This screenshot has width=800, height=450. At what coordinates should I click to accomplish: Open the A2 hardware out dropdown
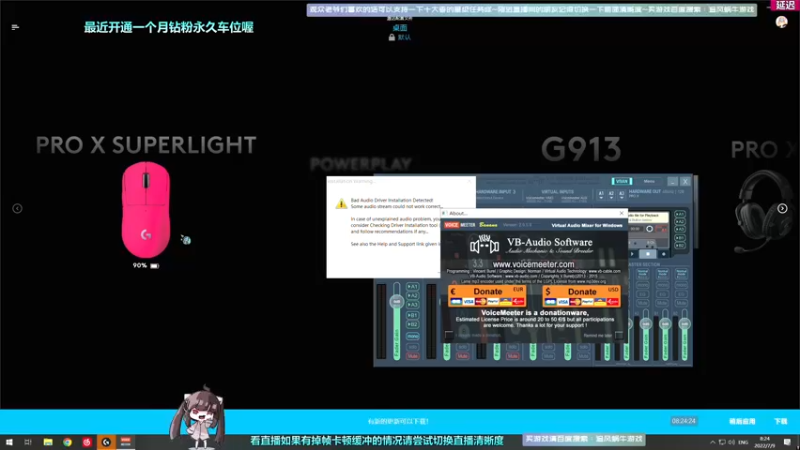611,194
